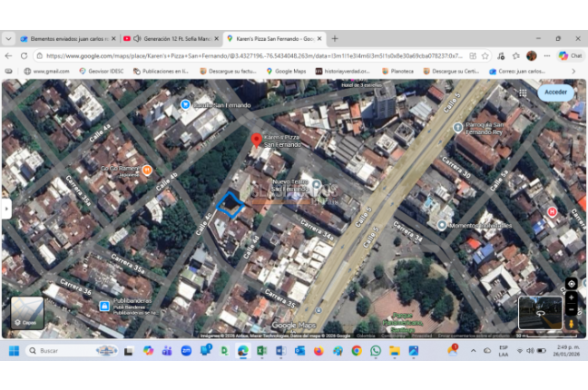Open a new browser tab
Image resolution: width=588 pixels, height=390 pixels.
[335, 39]
